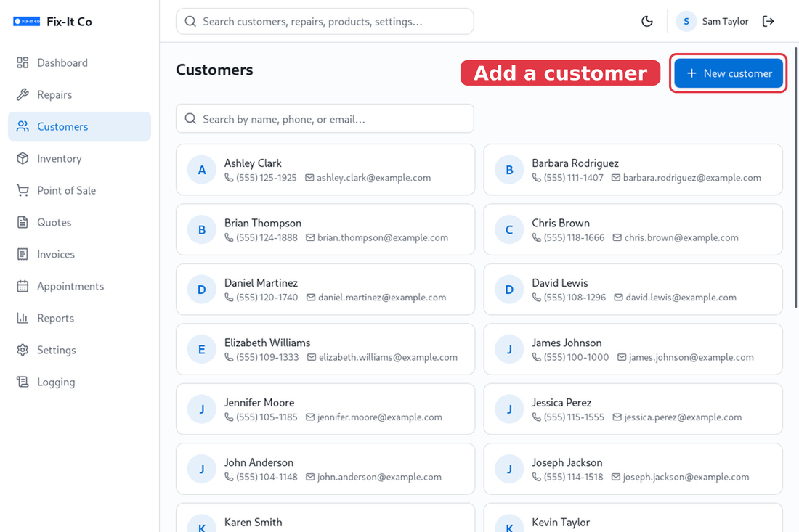Image resolution: width=799 pixels, height=532 pixels.
Task: Open the Inventory section
Action: coord(79,158)
